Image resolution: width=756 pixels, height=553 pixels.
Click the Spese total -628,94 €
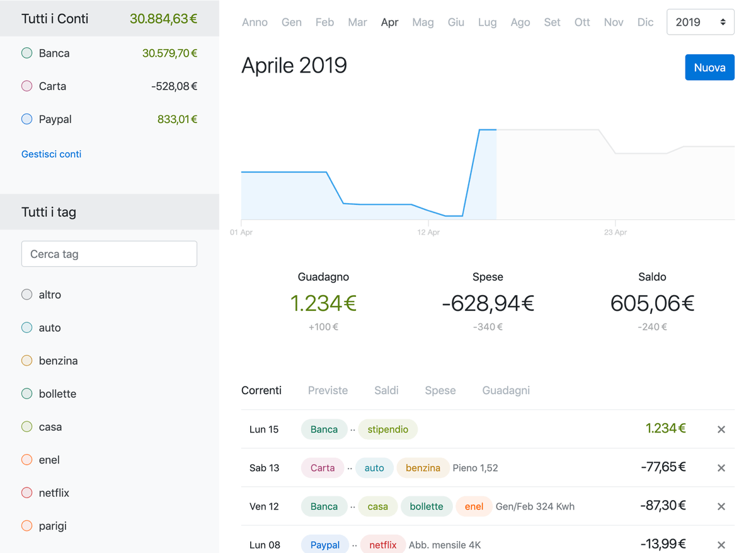pyautogui.click(x=488, y=303)
